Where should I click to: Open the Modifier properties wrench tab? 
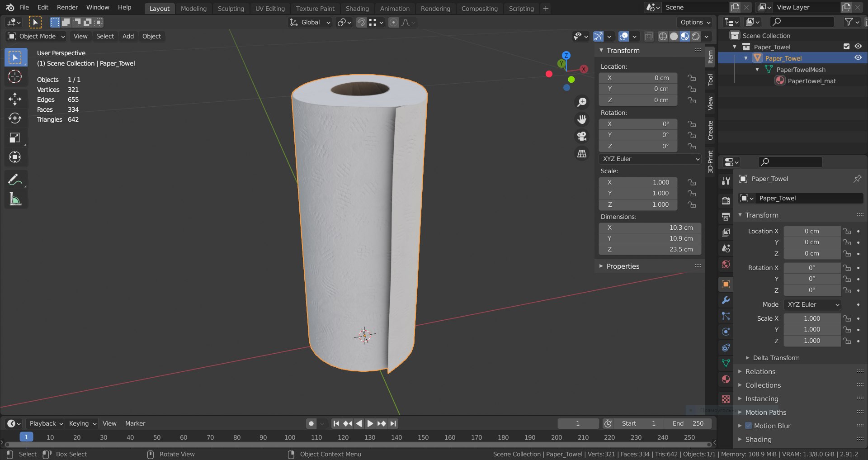pyautogui.click(x=726, y=300)
